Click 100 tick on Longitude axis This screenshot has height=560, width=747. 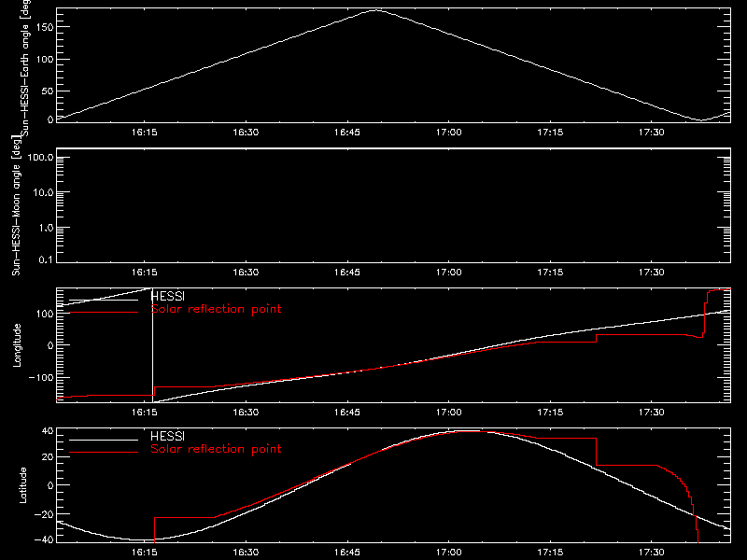coord(45,314)
